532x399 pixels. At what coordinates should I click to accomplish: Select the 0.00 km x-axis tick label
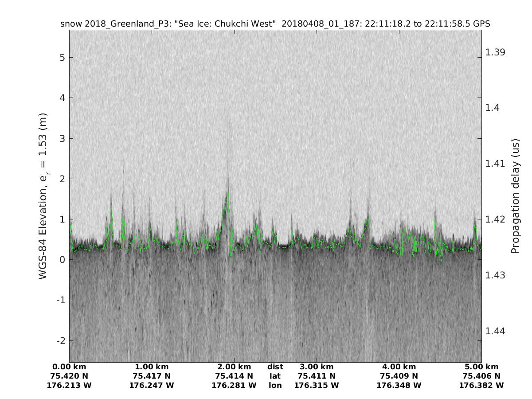click(x=69, y=367)
